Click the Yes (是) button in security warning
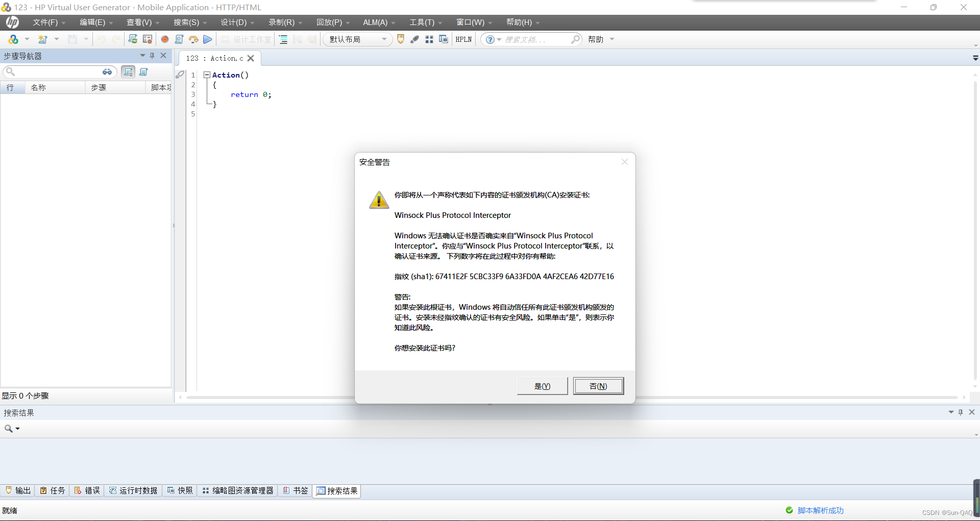Image resolution: width=980 pixels, height=521 pixels. tap(542, 386)
